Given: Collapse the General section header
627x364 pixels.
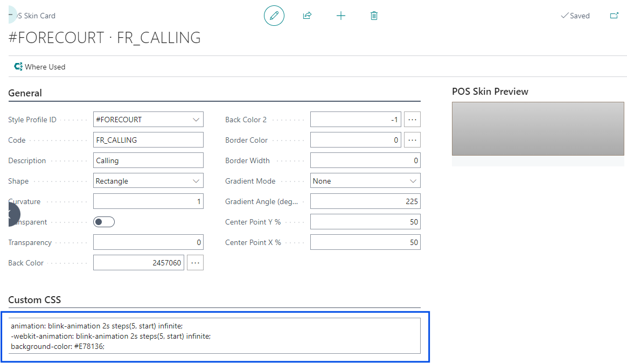Looking at the screenshot, I should (x=25, y=93).
